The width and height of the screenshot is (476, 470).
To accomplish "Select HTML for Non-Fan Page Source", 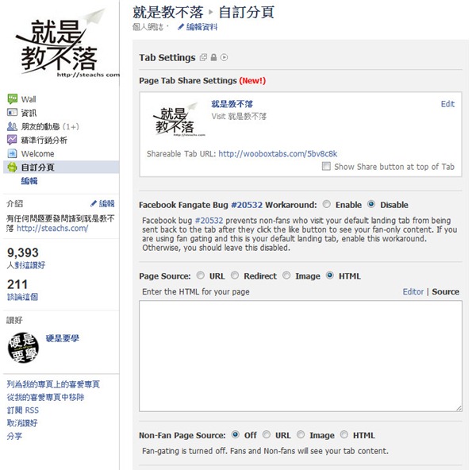I will (x=344, y=435).
